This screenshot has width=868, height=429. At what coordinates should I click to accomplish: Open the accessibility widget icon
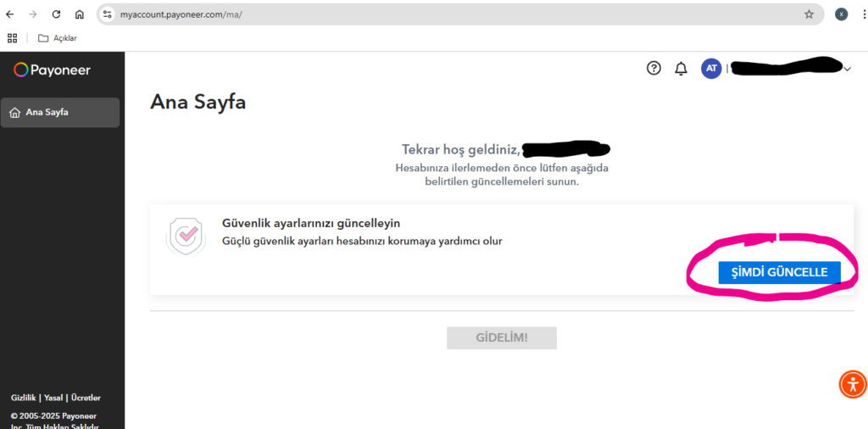click(x=853, y=384)
